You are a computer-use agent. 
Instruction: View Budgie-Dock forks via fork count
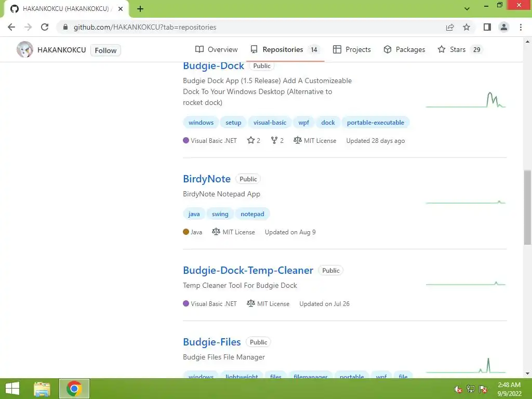277,140
